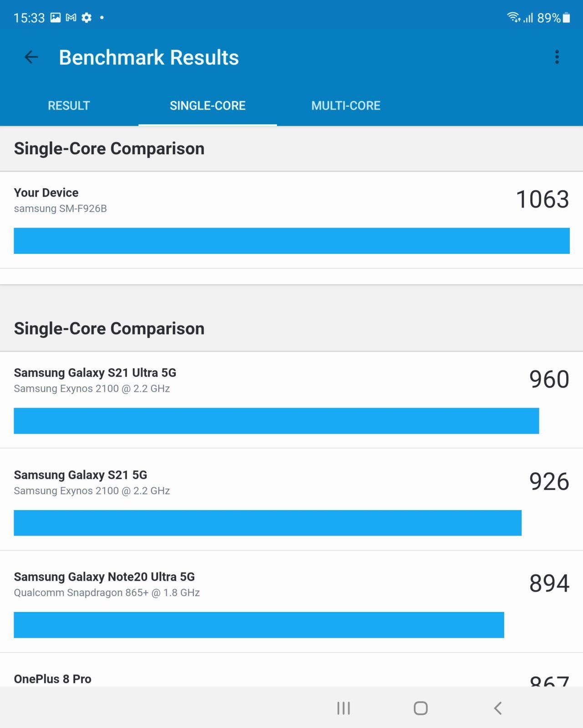Select the SINGLE-CORE tab

(208, 106)
